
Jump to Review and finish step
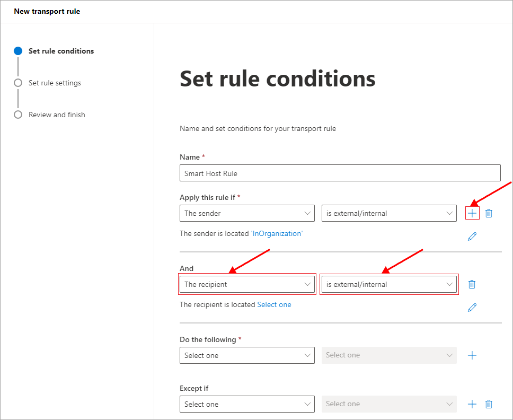pos(57,115)
